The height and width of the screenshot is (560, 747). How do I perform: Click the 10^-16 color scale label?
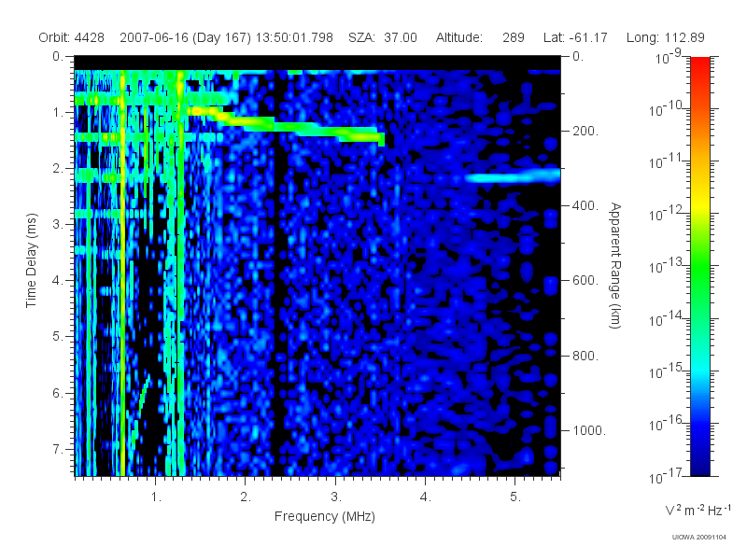click(x=667, y=423)
